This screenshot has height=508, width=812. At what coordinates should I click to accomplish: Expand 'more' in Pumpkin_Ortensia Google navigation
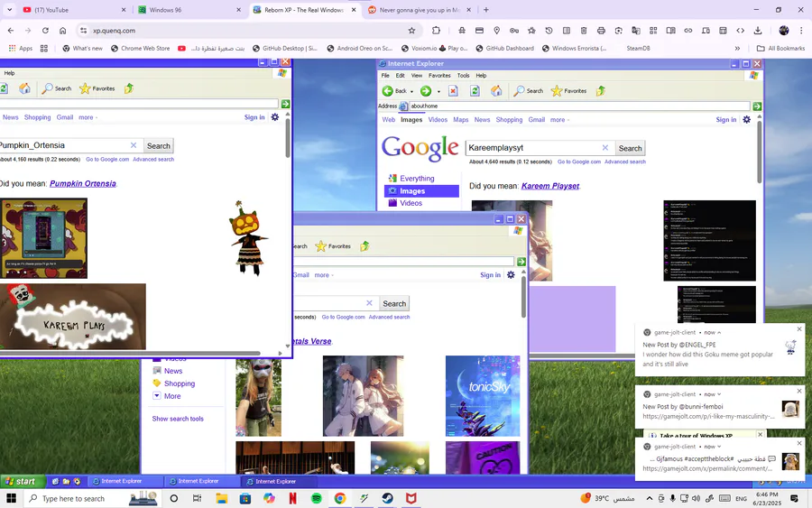point(88,117)
